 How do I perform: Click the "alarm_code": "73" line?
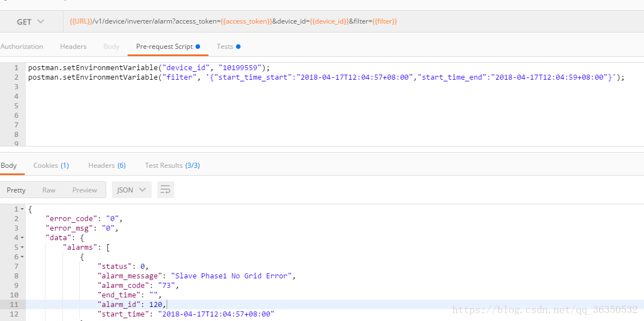138,285
